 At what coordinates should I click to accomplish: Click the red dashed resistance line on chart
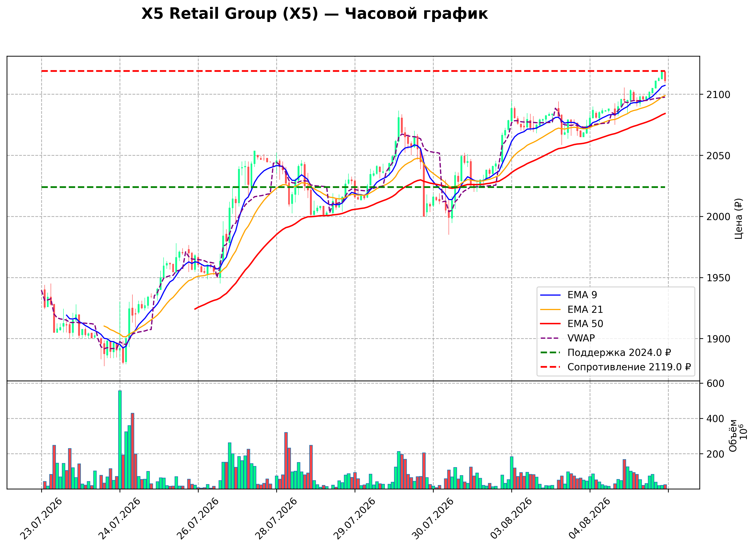pyautogui.click(x=353, y=71)
